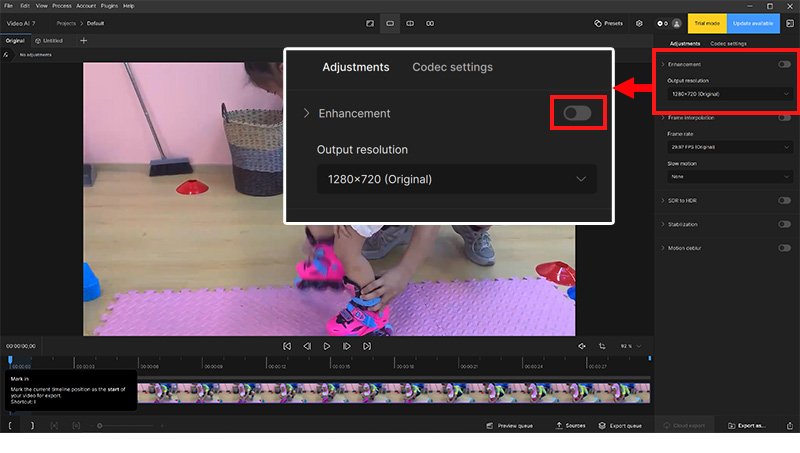Add a new tab with the plus icon
The image size is (800, 453).
click(x=84, y=40)
